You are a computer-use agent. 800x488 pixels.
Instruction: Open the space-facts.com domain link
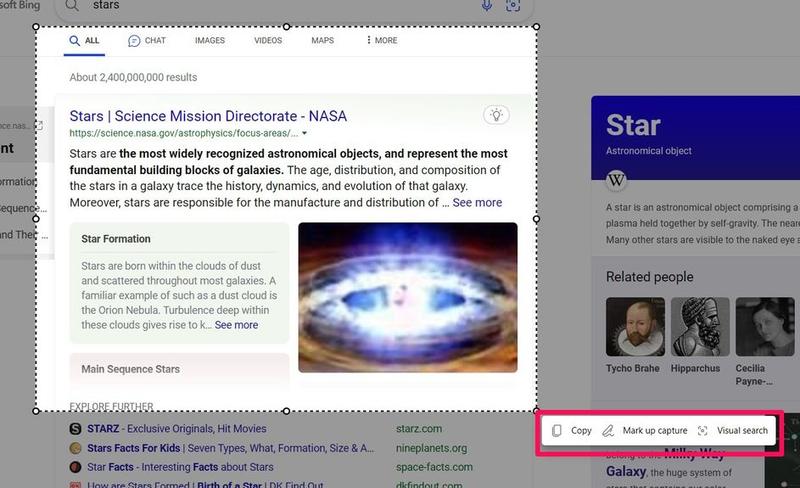[x=434, y=467]
